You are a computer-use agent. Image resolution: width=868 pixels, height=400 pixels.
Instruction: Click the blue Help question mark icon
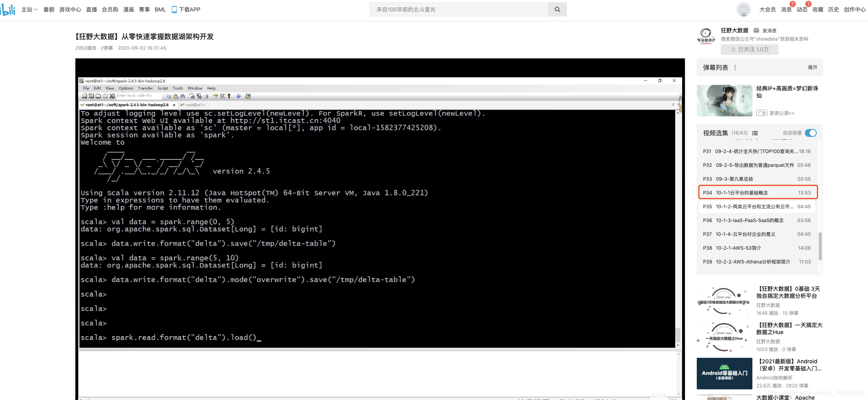tap(238, 96)
